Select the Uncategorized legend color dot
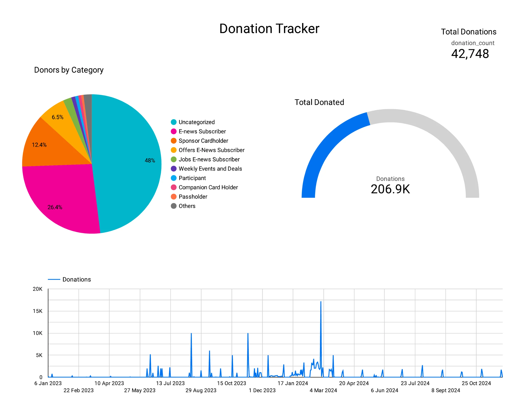 tap(174, 122)
